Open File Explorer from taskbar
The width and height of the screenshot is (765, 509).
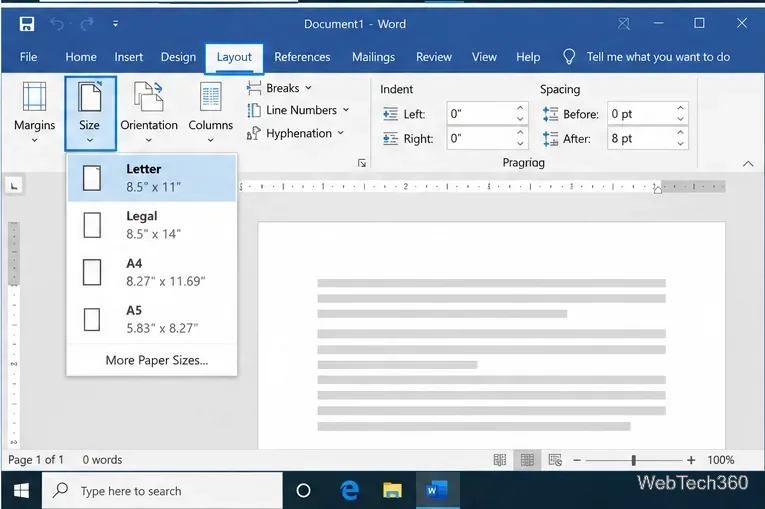pyautogui.click(x=392, y=490)
